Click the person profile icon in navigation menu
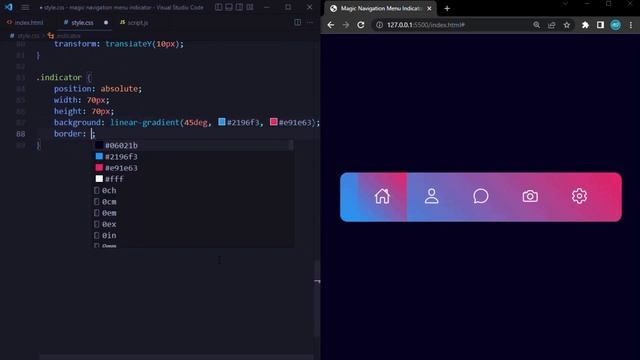640x360 pixels. point(431,196)
